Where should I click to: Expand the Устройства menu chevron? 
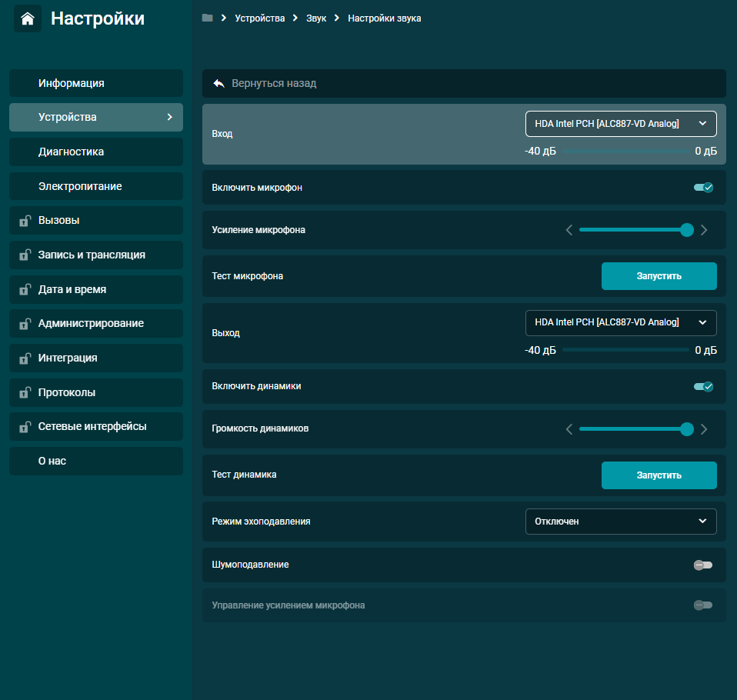click(x=170, y=117)
